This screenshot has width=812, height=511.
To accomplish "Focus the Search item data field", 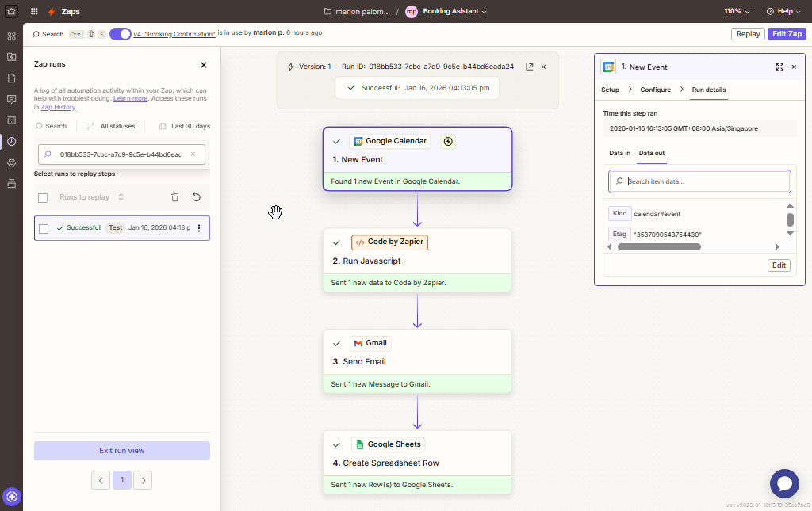I will click(x=699, y=181).
